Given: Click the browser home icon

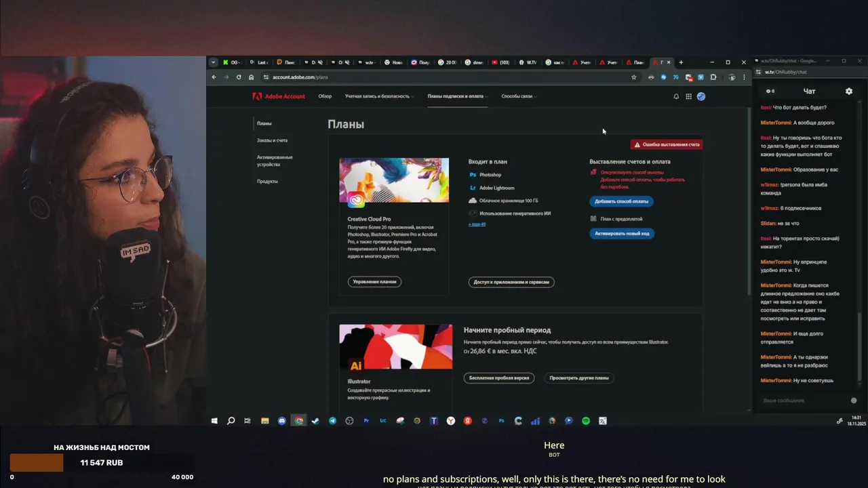Looking at the screenshot, I should (x=251, y=77).
